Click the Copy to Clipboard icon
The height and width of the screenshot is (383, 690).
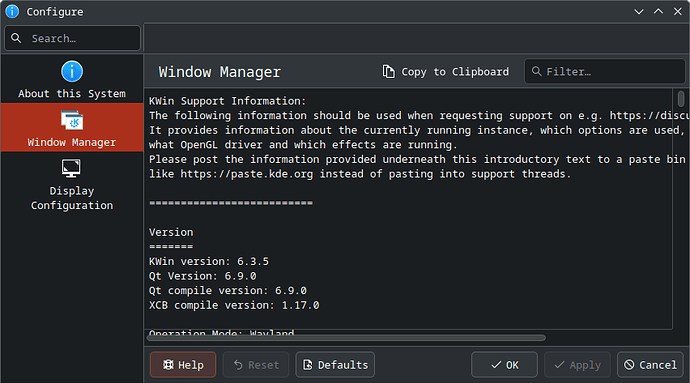pos(388,72)
